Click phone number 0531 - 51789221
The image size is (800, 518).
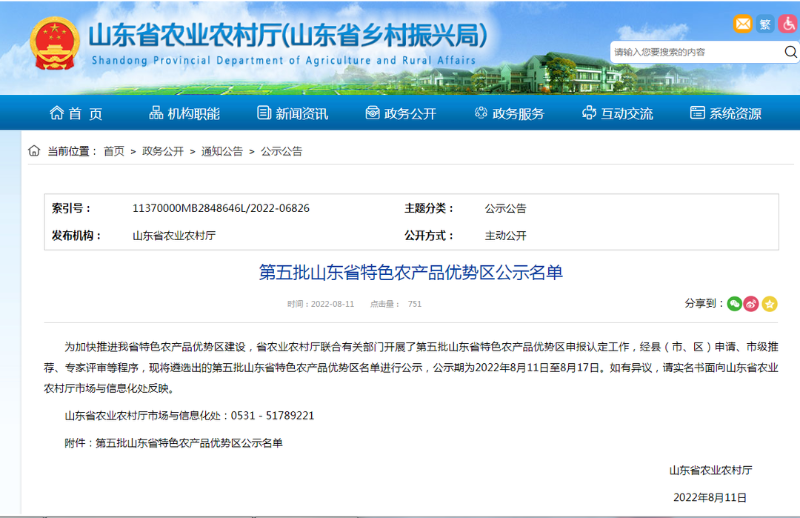coord(272,415)
